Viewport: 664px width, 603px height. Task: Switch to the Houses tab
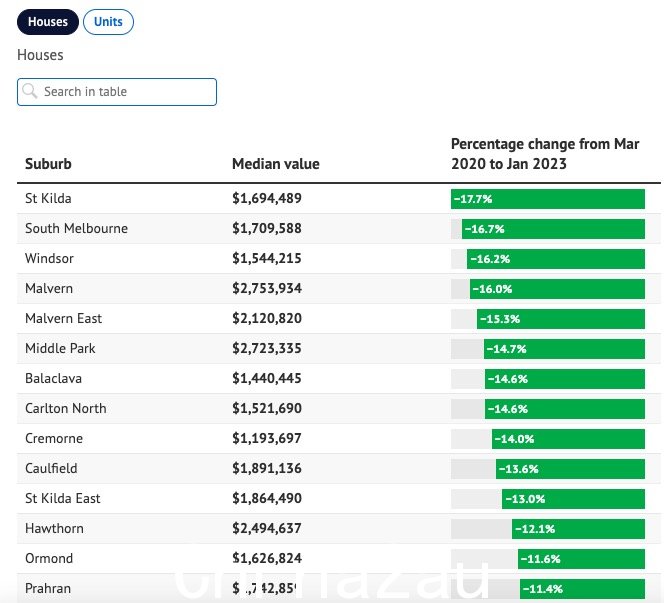[48, 22]
